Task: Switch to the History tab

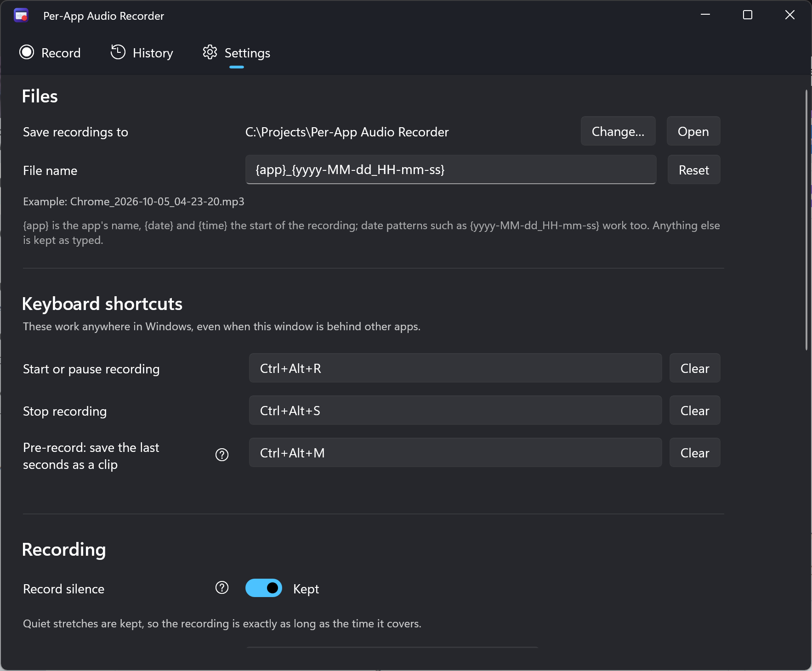Action: click(142, 53)
